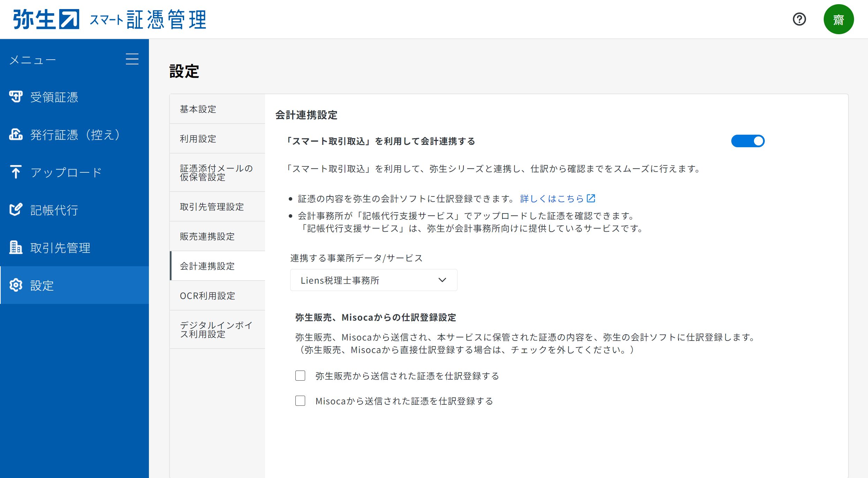The image size is (868, 478).
Task: Toggle off スマート取引取込 accounting link switch
Action: pyautogui.click(x=748, y=141)
